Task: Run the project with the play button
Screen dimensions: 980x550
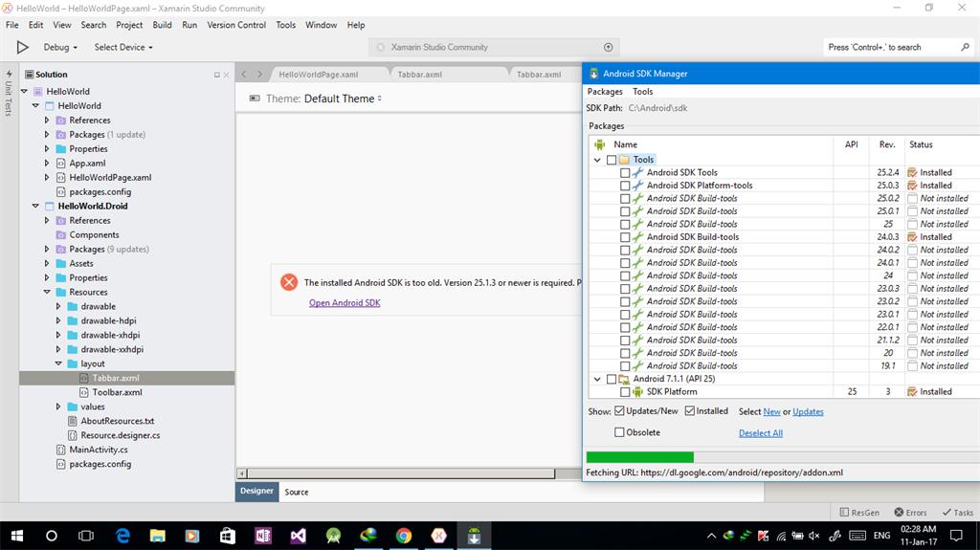Action: coord(23,47)
